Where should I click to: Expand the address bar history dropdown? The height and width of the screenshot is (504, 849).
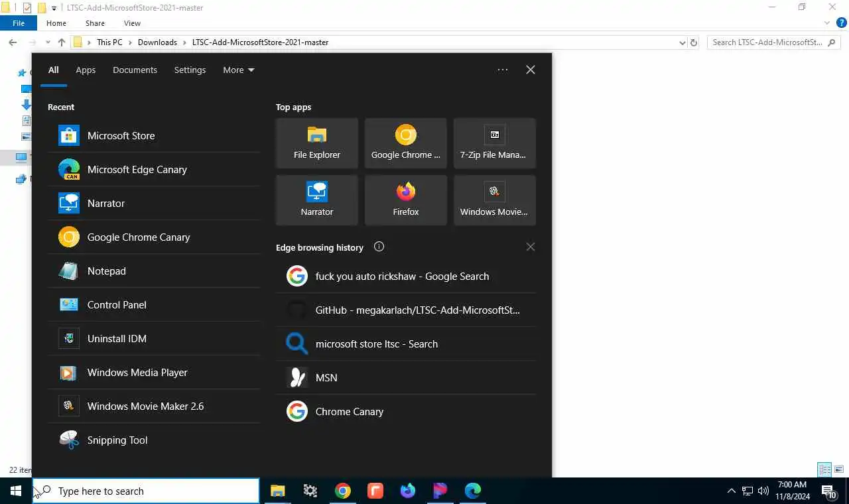683,42
